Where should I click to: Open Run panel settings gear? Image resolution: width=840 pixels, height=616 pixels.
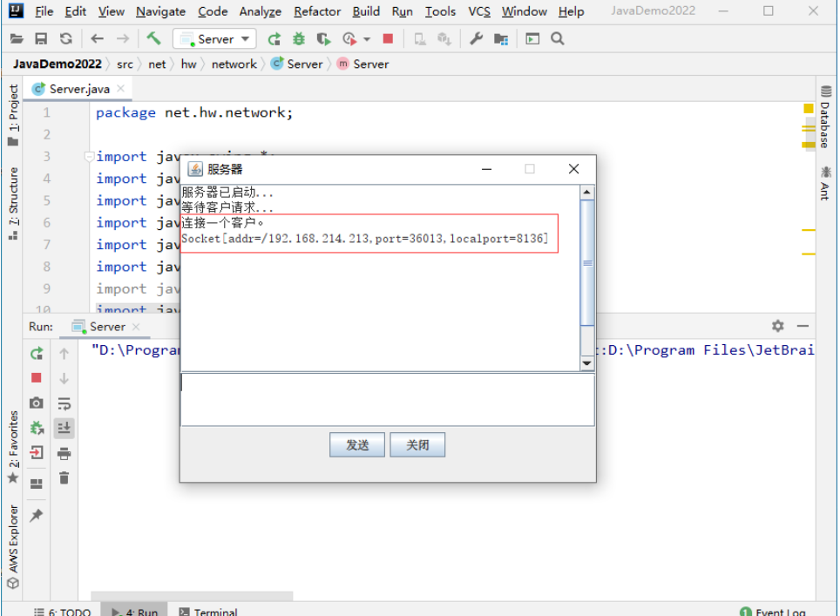778,326
